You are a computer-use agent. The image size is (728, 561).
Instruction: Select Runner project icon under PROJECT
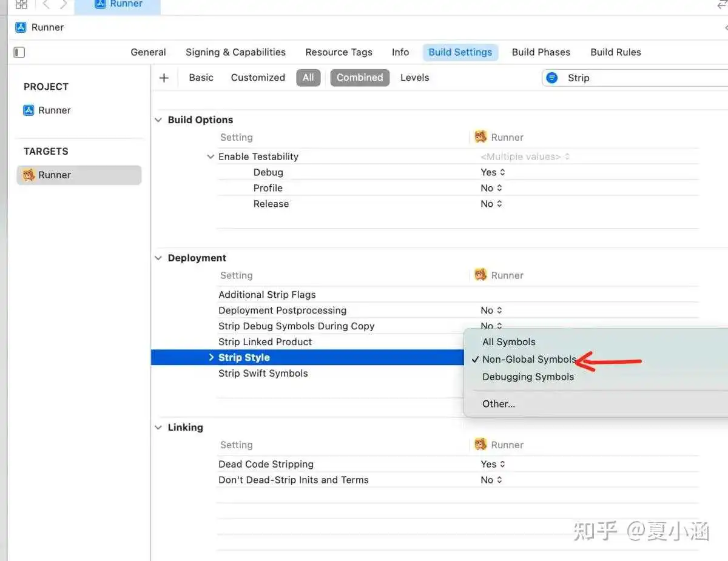click(29, 110)
